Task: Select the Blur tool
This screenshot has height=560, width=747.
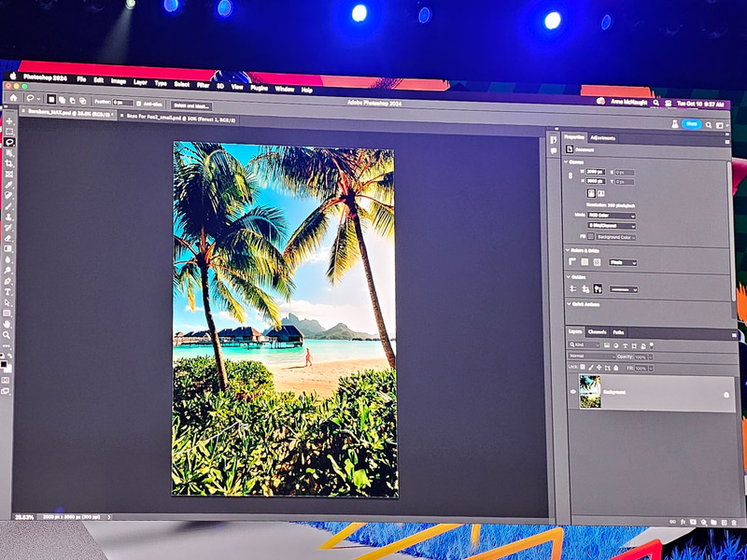Action: point(8,259)
